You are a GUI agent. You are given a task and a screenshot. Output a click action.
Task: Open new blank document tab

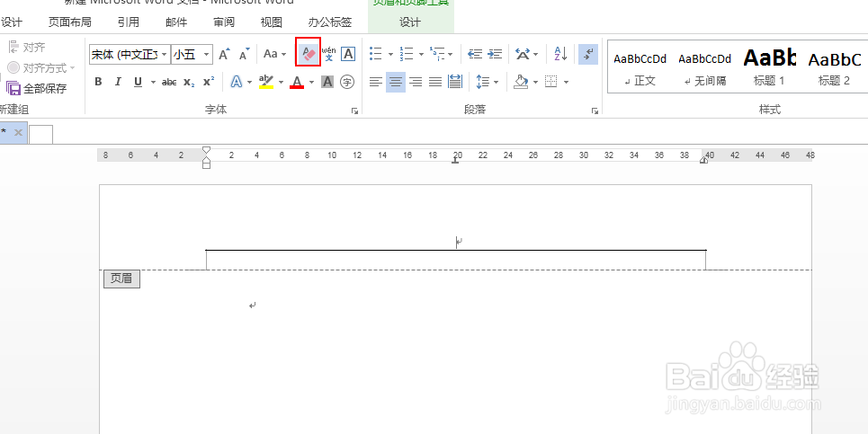pos(41,135)
